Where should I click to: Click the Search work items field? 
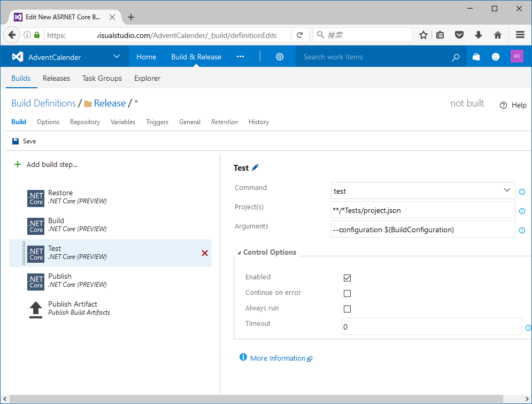[373, 57]
